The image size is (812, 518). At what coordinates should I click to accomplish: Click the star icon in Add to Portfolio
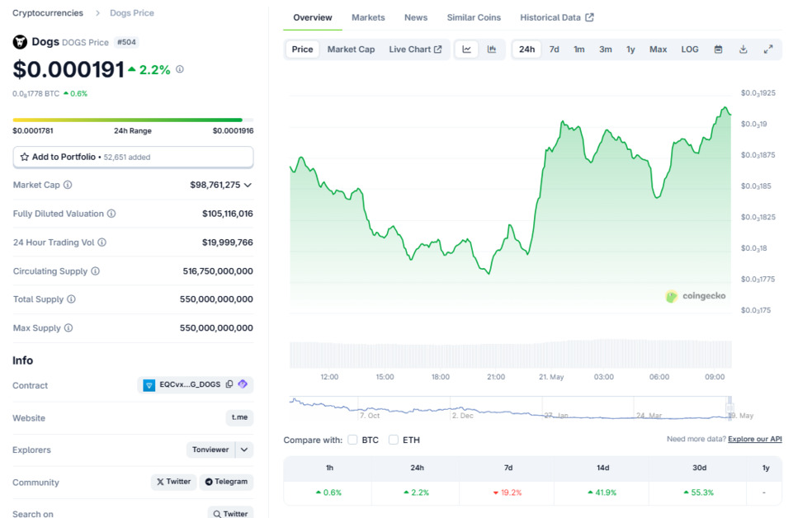(24, 157)
